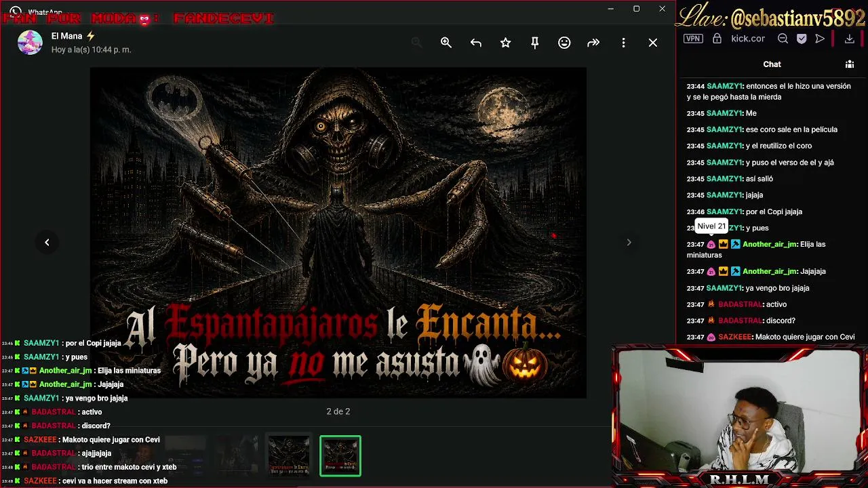
Task: Open El Mana's profile avatar
Action: 30,43
